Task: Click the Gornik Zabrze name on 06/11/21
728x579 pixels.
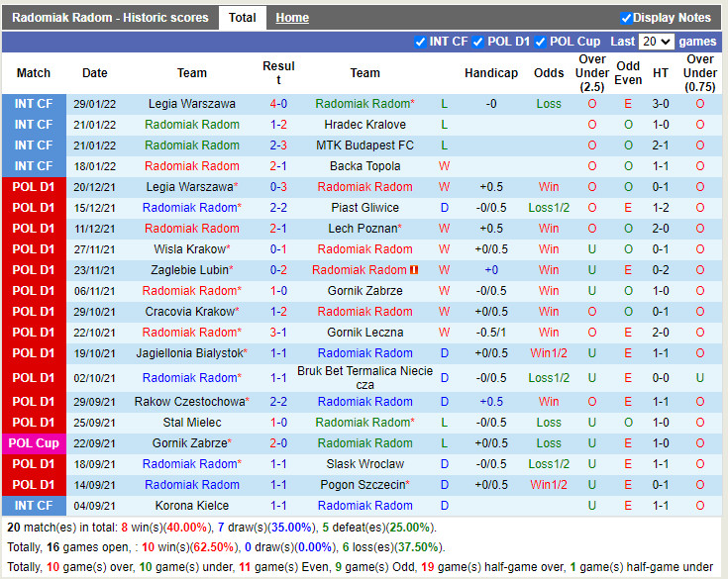Action: point(364,291)
